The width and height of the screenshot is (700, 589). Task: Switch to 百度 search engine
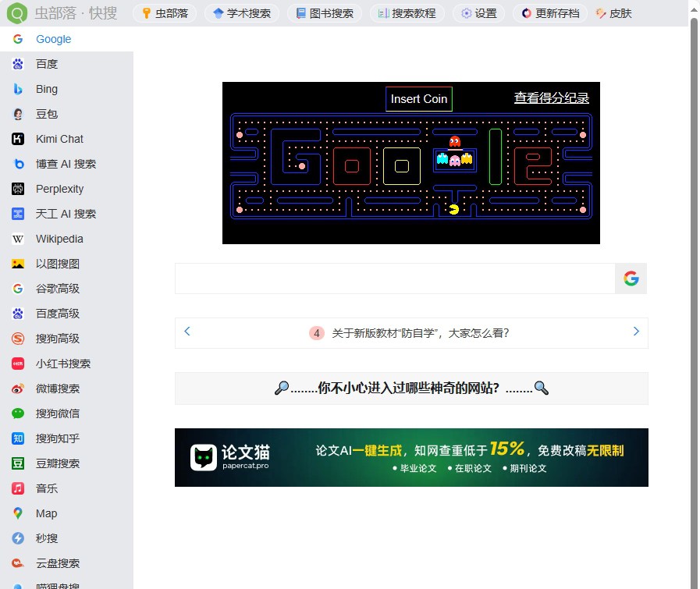pyautogui.click(x=46, y=64)
